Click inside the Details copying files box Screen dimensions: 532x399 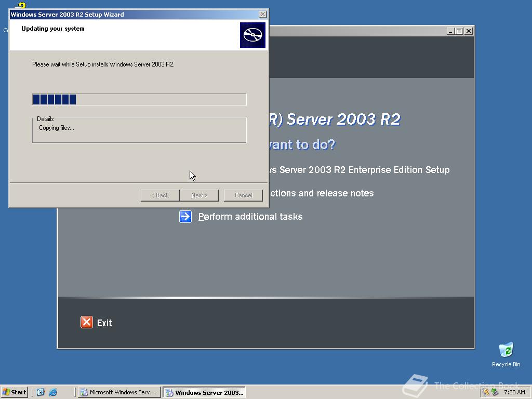pos(139,130)
